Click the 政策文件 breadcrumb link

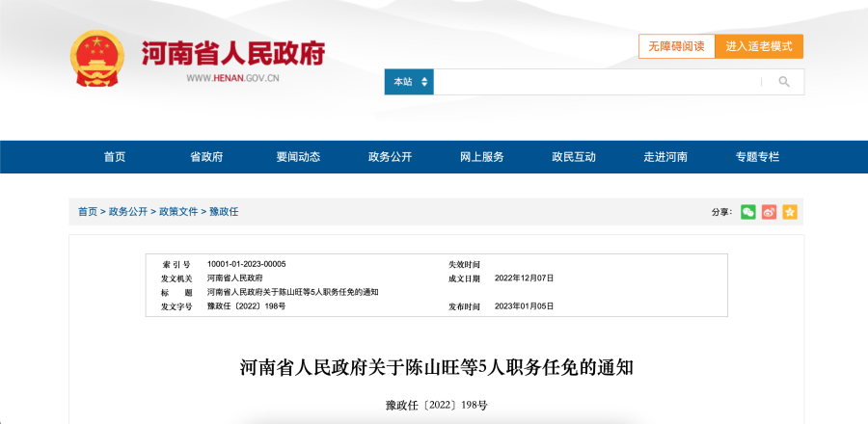tap(178, 212)
